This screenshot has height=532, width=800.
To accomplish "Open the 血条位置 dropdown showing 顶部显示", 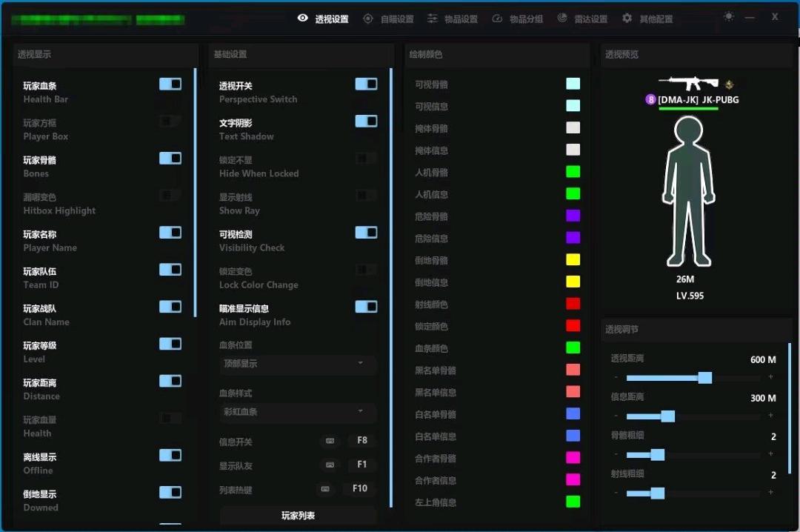I will 298,364.
